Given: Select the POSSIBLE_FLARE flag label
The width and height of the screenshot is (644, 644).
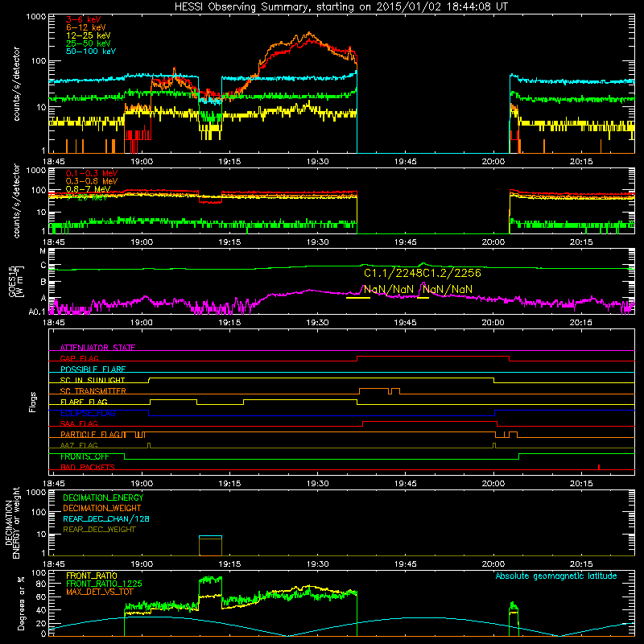Looking at the screenshot, I should point(93,369).
